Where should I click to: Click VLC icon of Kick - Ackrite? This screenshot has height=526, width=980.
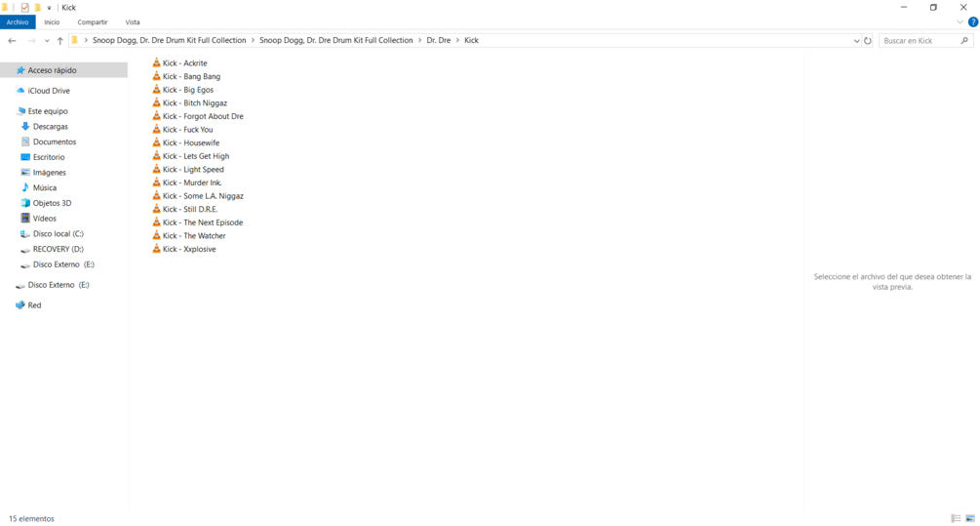pyautogui.click(x=156, y=62)
